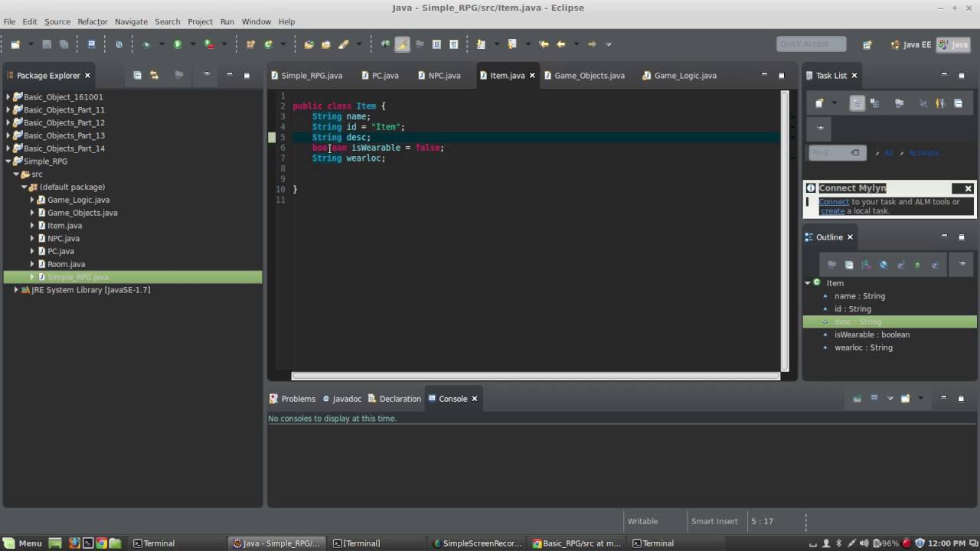Image resolution: width=980 pixels, height=551 pixels.
Task: Click the Open Type icon
Action: click(309, 44)
